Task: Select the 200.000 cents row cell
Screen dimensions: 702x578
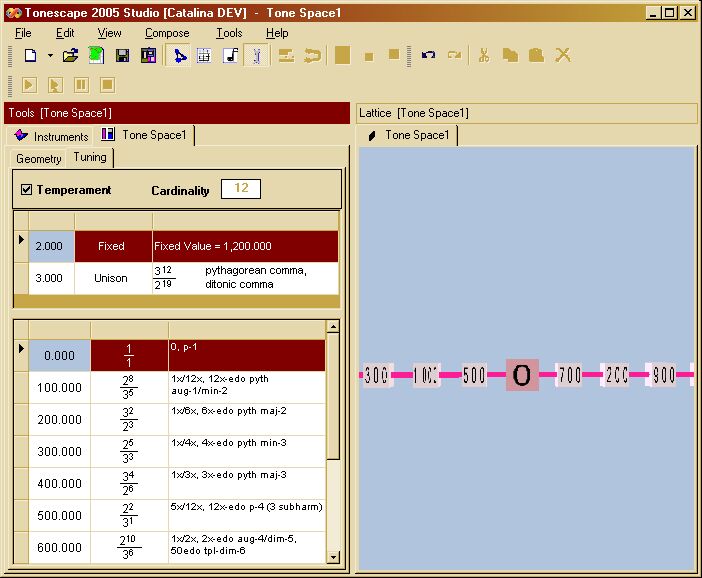Action: tap(60, 420)
